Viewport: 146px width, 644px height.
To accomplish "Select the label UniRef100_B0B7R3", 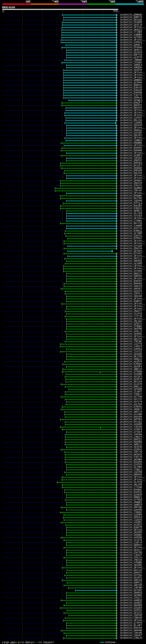I will [x=131, y=281].
